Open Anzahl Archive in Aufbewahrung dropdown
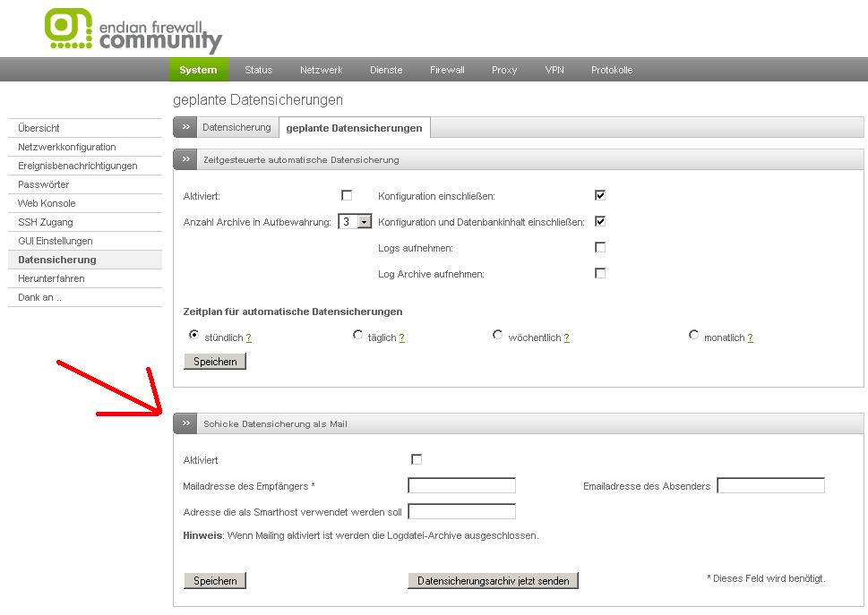 click(x=364, y=222)
